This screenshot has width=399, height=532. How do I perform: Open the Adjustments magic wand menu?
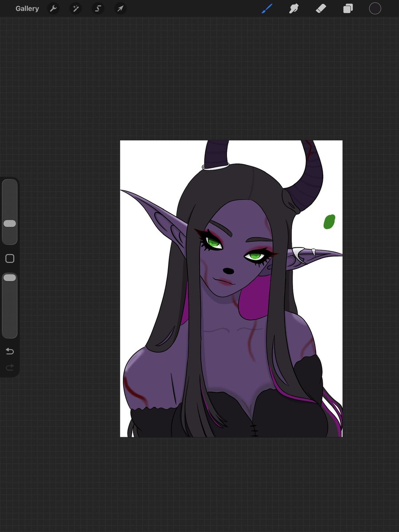tap(75, 8)
